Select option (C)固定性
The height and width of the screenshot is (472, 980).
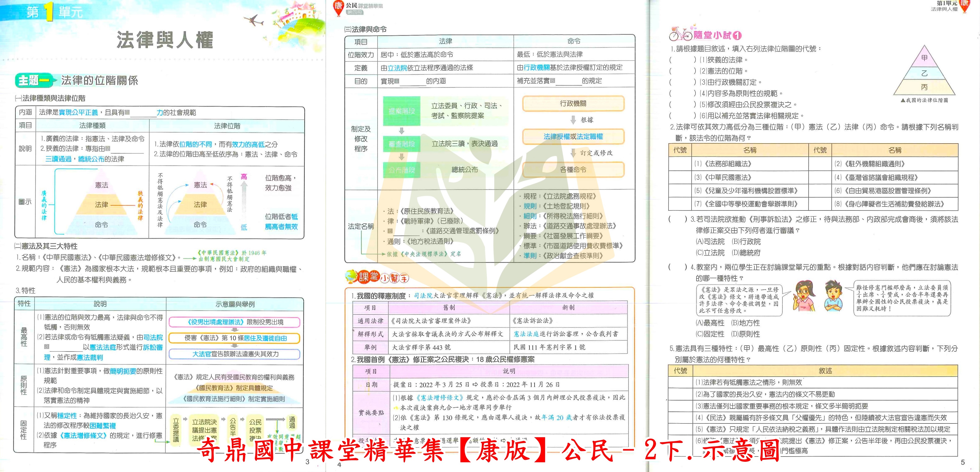pos(710,334)
